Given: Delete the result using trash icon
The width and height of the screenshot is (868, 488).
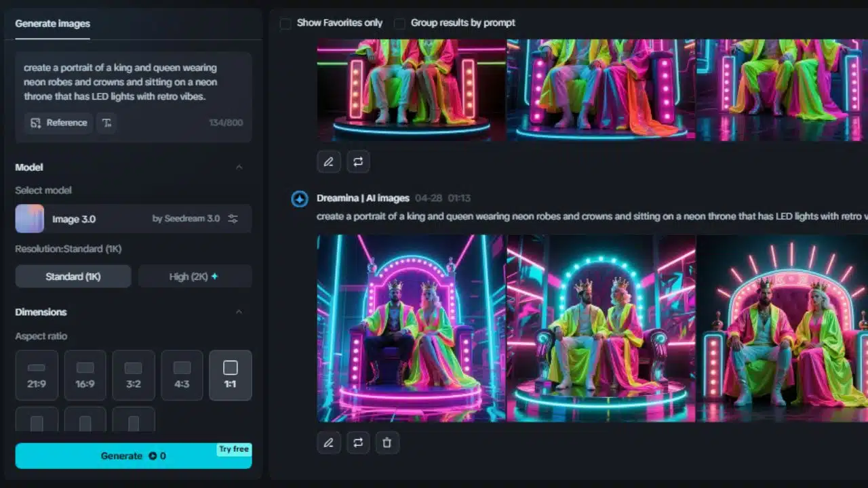Looking at the screenshot, I should point(387,443).
